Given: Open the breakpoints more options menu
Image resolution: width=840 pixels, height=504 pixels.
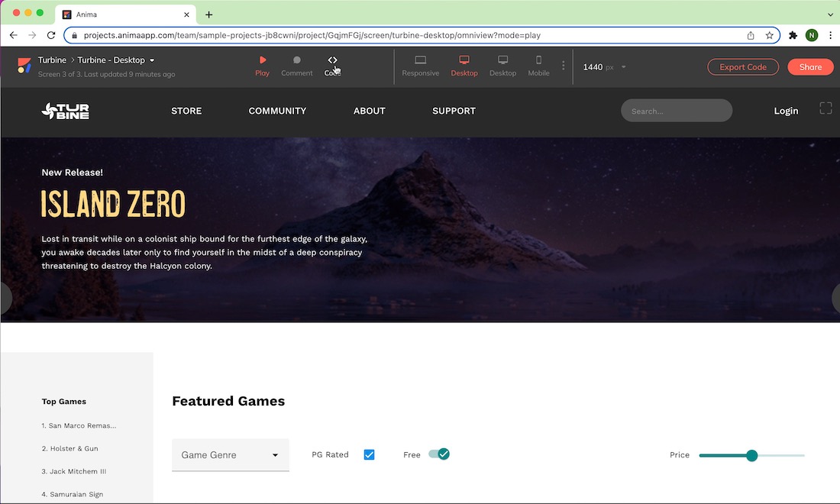Looking at the screenshot, I should [x=563, y=66].
